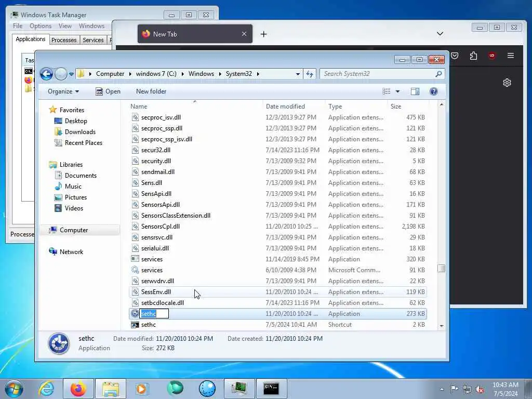Viewport: 532px width, 399px height.
Task: Select the SessEnv.dll file
Action: [278, 292]
